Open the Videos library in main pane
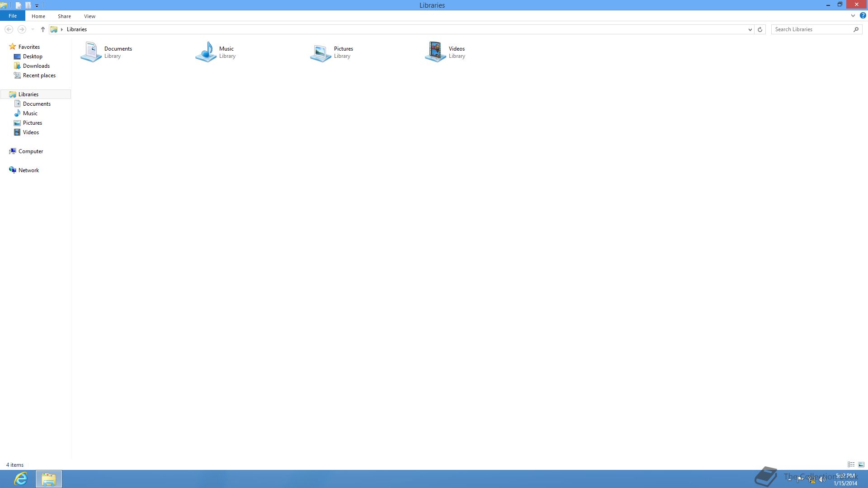The height and width of the screenshot is (488, 868). pyautogui.click(x=446, y=52)
